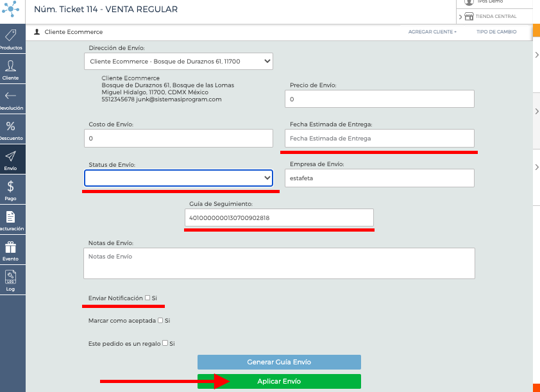
Task: Check the Marcar como aceptada box
Action: pyautogui.click(x=160, y=320)
